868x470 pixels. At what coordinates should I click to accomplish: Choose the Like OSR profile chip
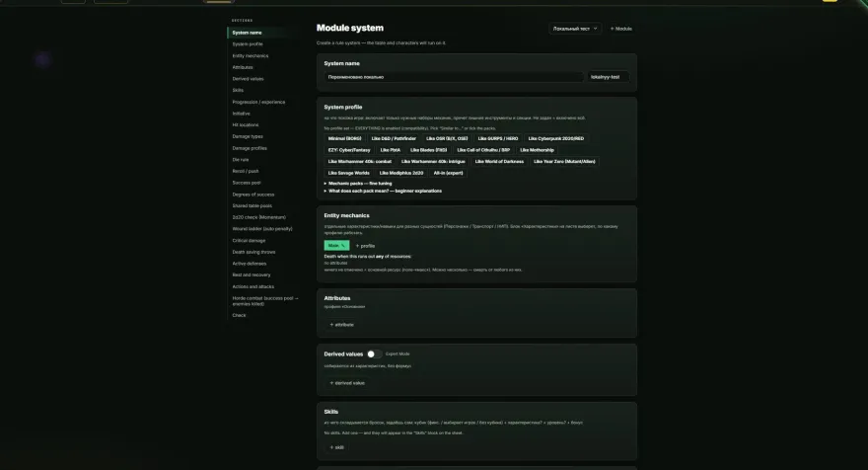[447, 138]
